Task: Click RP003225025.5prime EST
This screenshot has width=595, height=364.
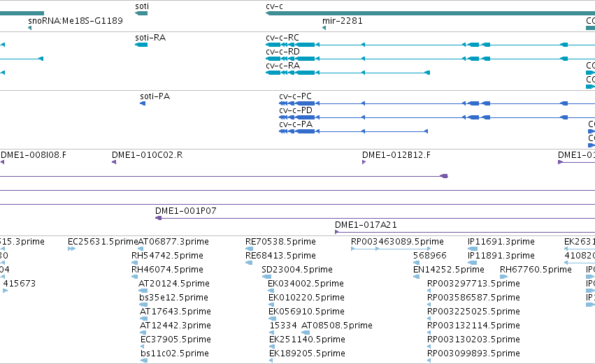Action: (429, 319)
